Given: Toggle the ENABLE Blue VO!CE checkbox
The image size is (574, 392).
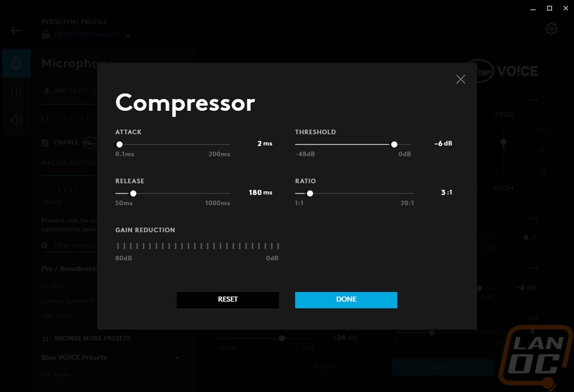Looking at the screenshot, I should pos(45,143).
